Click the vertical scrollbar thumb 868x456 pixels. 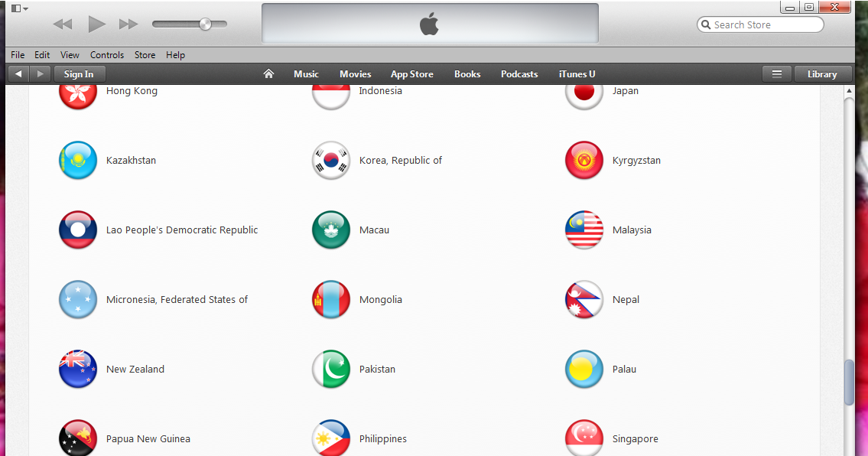pyautogui.click(x=849, y=383)
